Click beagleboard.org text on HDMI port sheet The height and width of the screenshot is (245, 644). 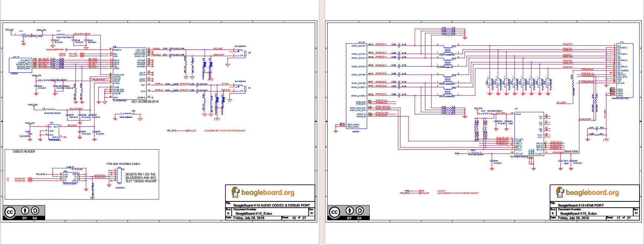coord(593,193)
